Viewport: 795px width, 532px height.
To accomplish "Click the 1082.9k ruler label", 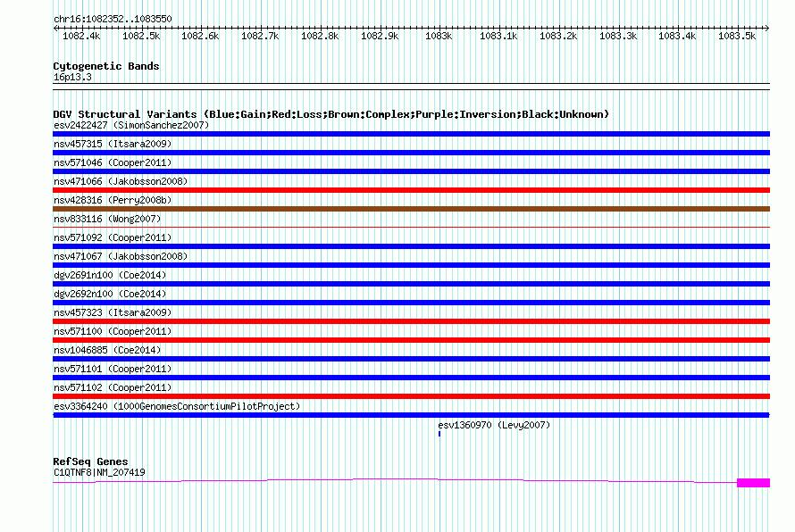I will coord(380,36).
